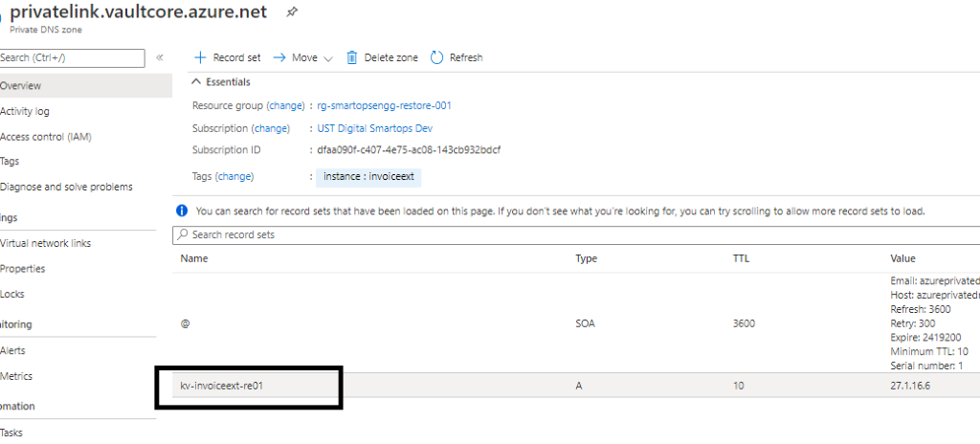Change the resource group
This screenshot has height=444, width=980.
tap(285, 105)
